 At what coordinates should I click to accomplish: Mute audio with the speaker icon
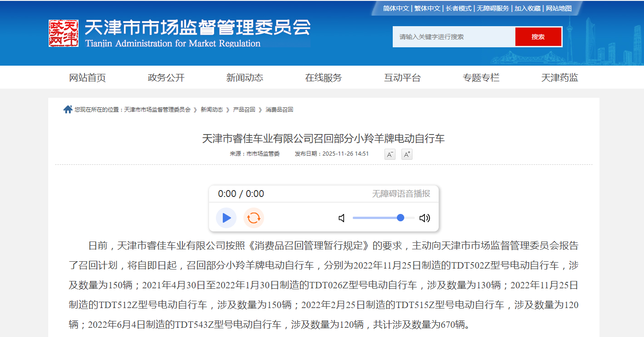pyautogui.click(x=342, y=218)
